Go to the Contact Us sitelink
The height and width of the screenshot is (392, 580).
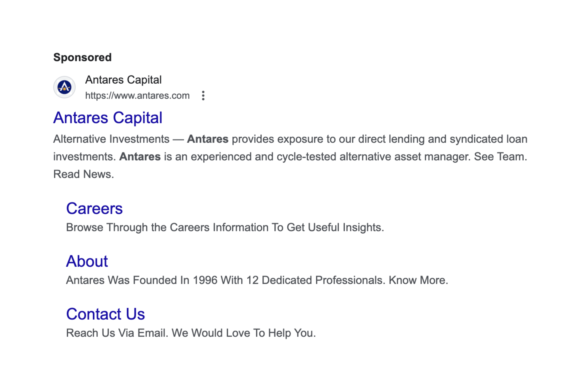pos(106,314)
